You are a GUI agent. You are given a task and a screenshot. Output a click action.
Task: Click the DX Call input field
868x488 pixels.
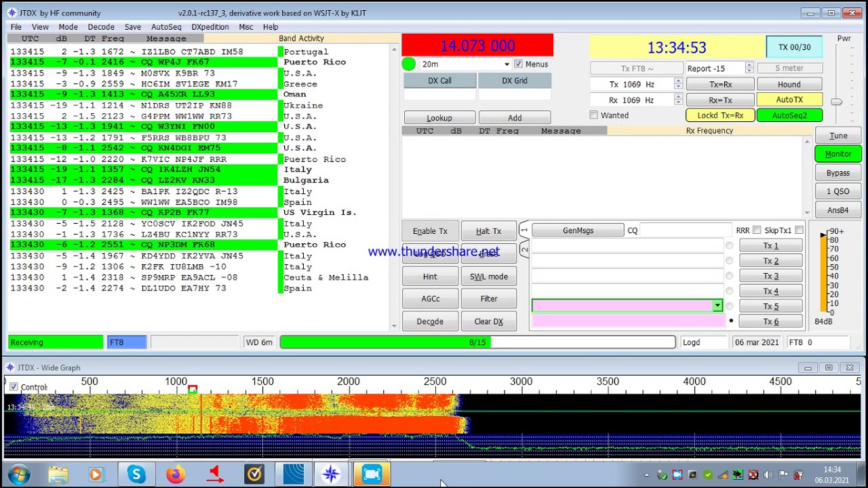tap(439, 95)
